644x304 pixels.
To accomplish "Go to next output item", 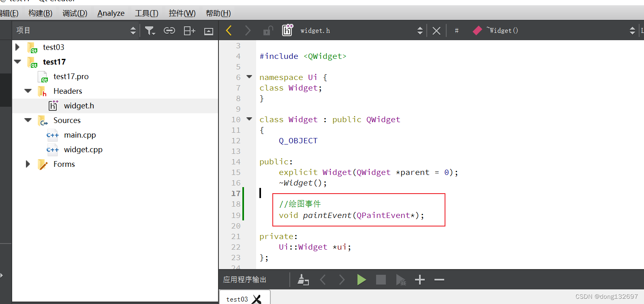I will [342, 280].
